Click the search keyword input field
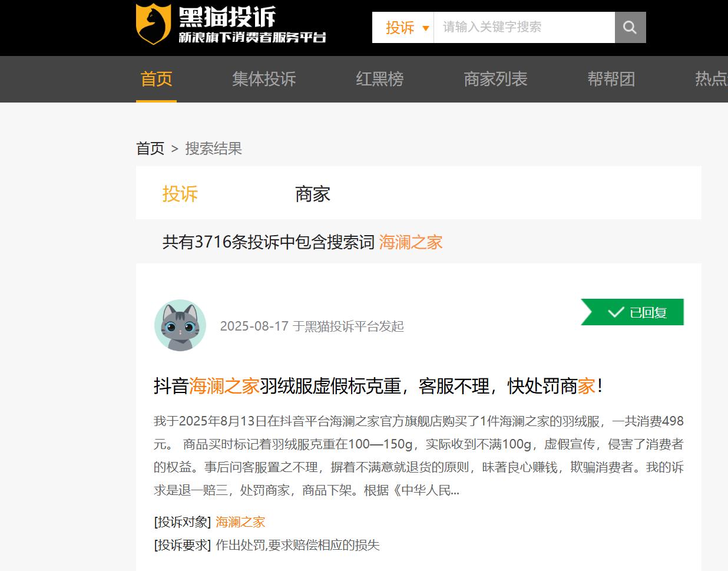 pos(524,27)
